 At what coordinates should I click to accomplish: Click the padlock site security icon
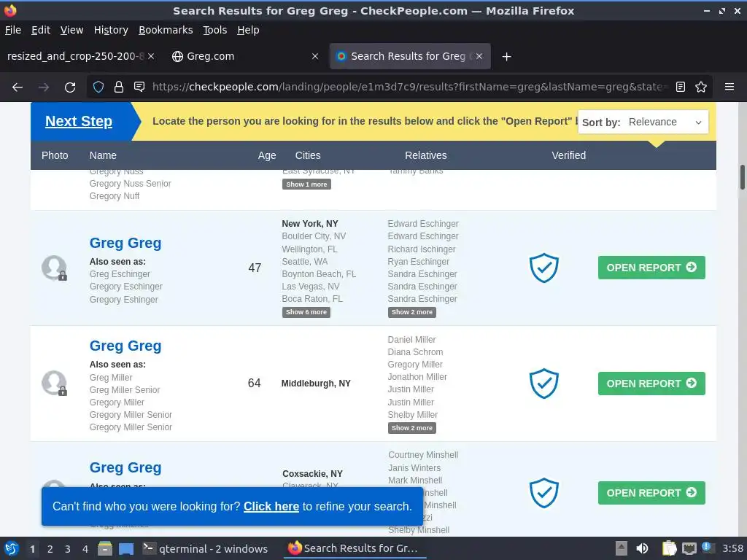click(119, 87)
